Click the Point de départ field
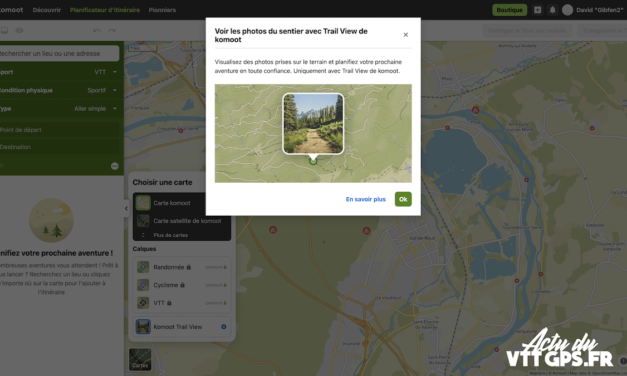627x376 pixels. pyautogui.click(x=59, y=130)
